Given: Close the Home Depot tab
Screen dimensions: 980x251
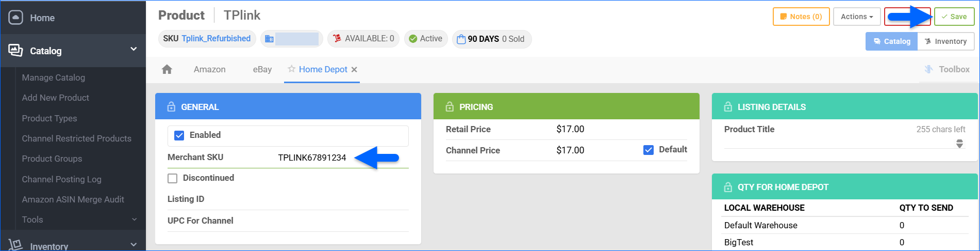Looking at the screenshot, I should 354,70.
